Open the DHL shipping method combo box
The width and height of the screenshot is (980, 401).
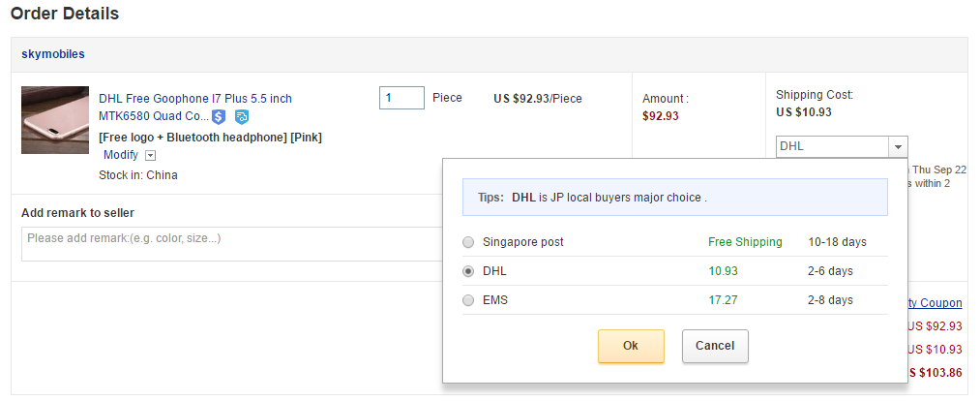pyautogui.click(x=833, y=147)
